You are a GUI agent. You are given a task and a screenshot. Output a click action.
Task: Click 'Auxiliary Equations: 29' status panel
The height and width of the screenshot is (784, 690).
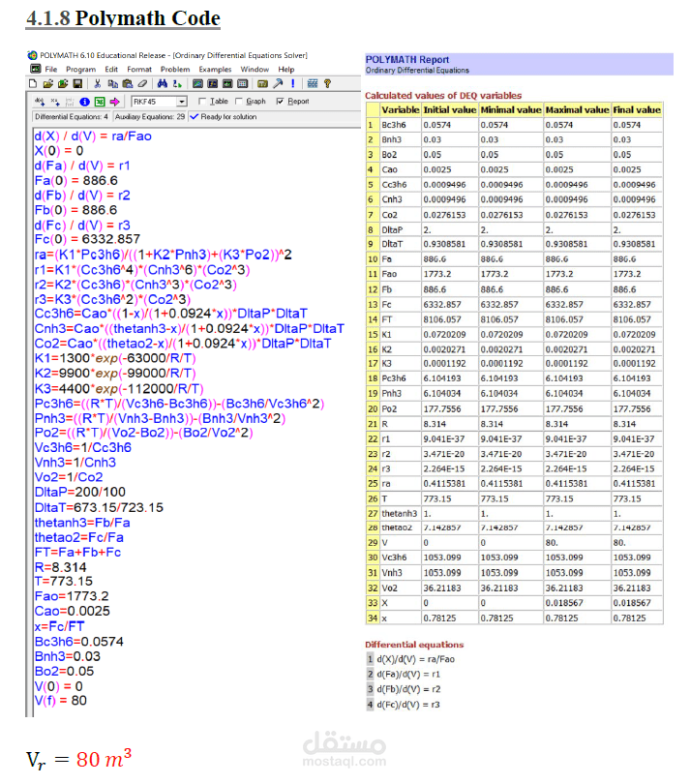click(x=149, y=116)
